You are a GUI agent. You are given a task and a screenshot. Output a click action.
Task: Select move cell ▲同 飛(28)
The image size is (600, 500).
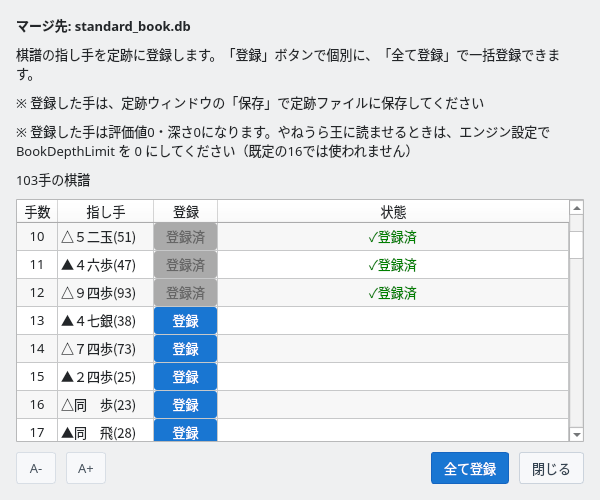tap(106, 431)
